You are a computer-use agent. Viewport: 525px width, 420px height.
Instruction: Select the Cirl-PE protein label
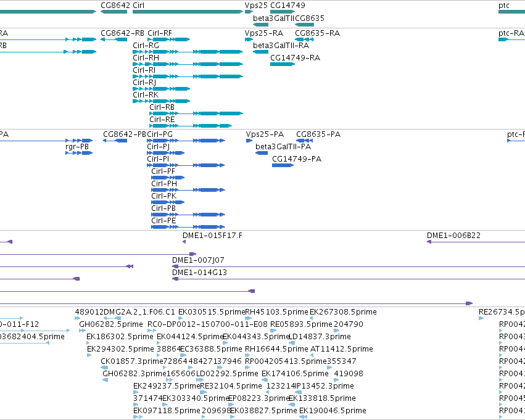click(x=163, y=221)
